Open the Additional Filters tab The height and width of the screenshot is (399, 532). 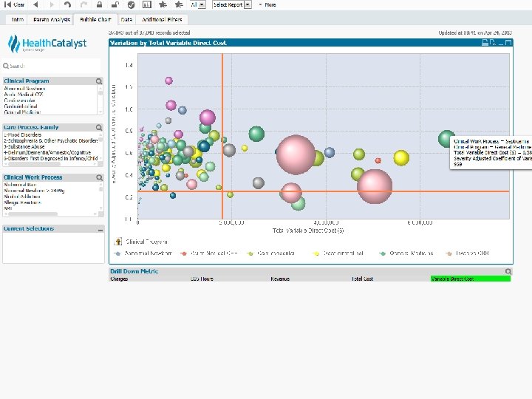(162, 20)
